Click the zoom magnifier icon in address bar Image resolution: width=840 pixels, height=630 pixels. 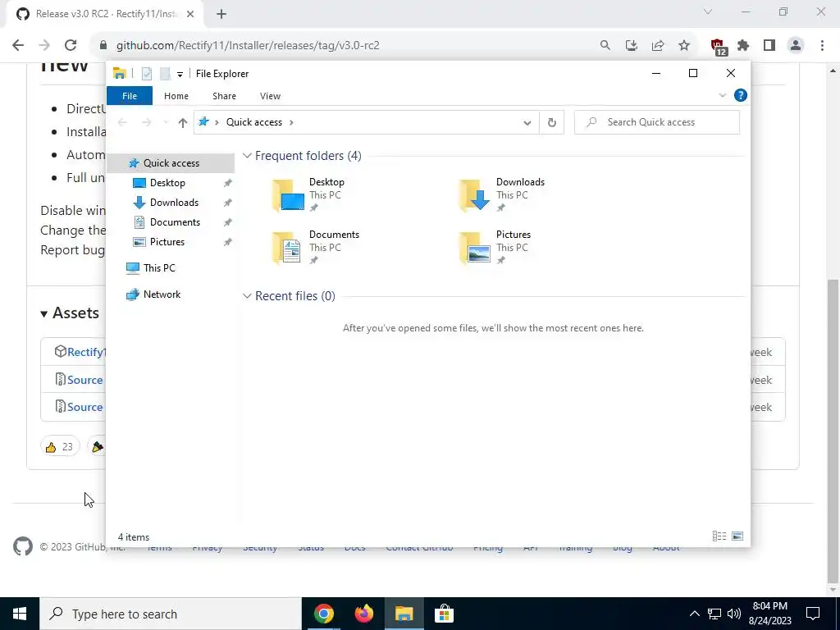[x=605, y=46]
